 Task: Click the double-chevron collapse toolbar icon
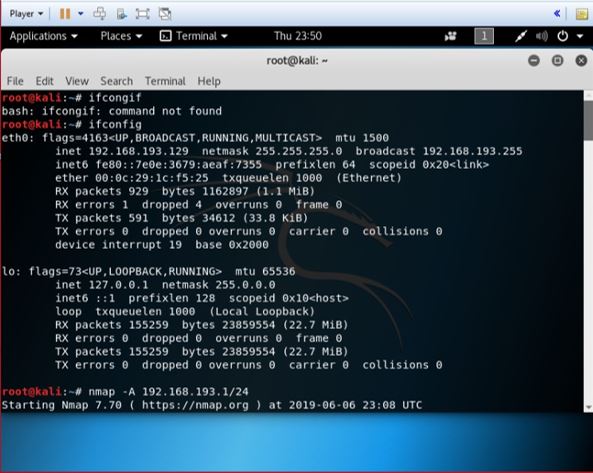557,14
